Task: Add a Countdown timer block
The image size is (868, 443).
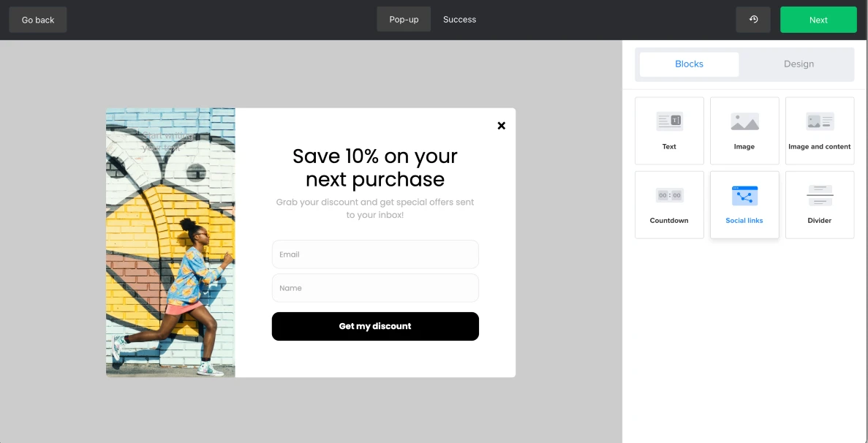Action: click(x=669, y=205)
